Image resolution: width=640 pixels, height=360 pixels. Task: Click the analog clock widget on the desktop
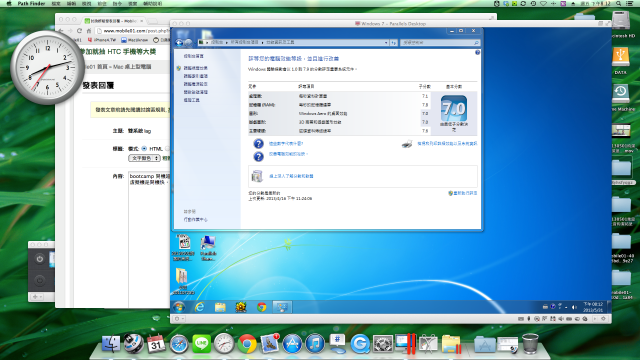pyautogui.click(x=47, y=67)
